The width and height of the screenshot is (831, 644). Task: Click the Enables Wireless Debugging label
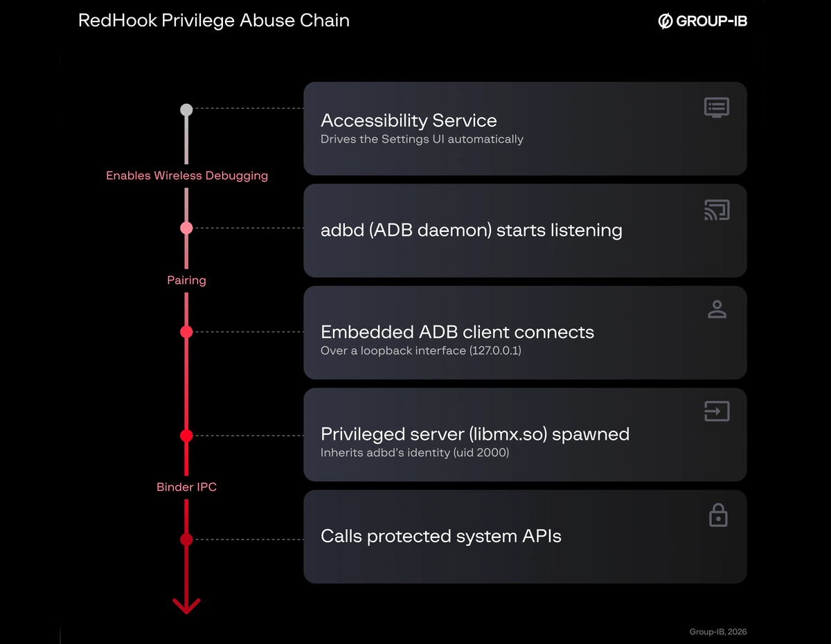pos(187,176)
